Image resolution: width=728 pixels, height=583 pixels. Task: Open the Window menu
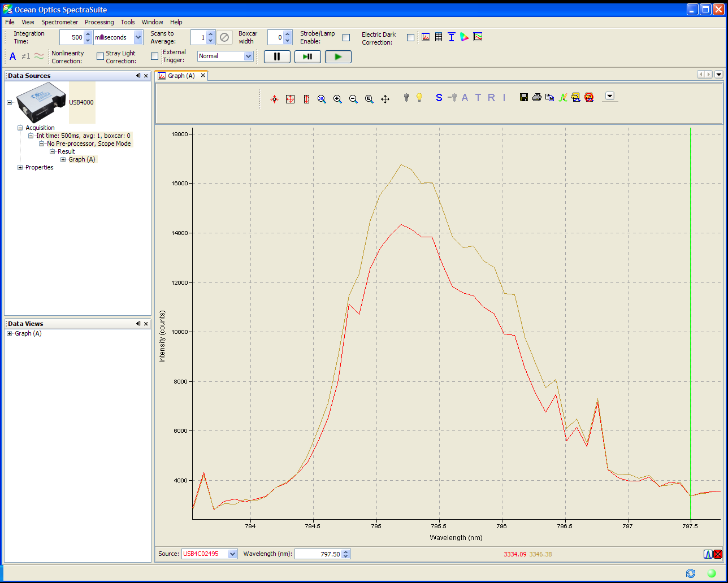(x=152, y=22)
